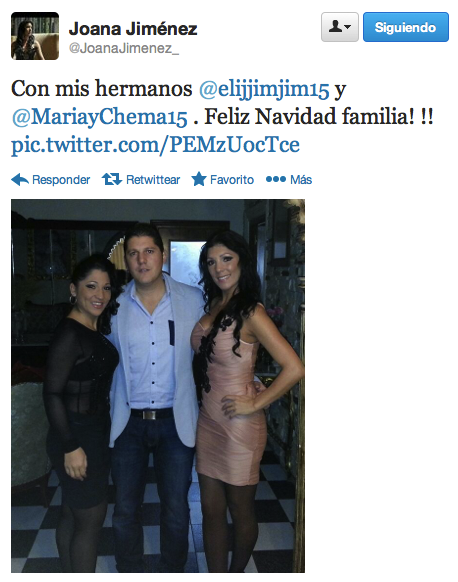
Task: Open the attached photo of three people
Action: (158, 386)
